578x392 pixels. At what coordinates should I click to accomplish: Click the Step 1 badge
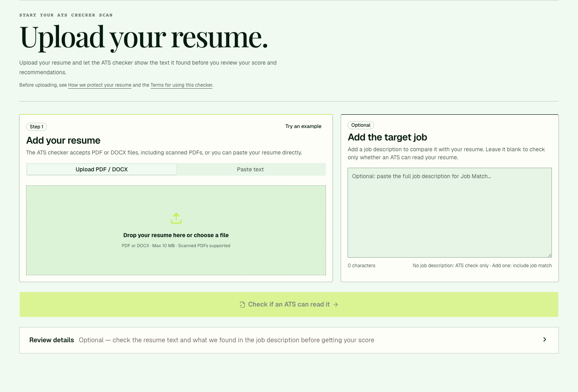pos(37,127)
